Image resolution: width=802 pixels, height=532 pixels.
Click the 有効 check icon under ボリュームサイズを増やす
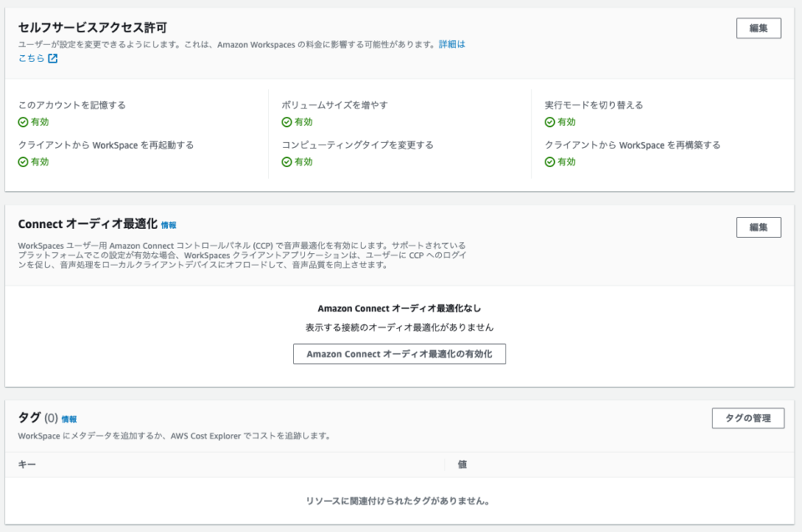click(287, 120)
